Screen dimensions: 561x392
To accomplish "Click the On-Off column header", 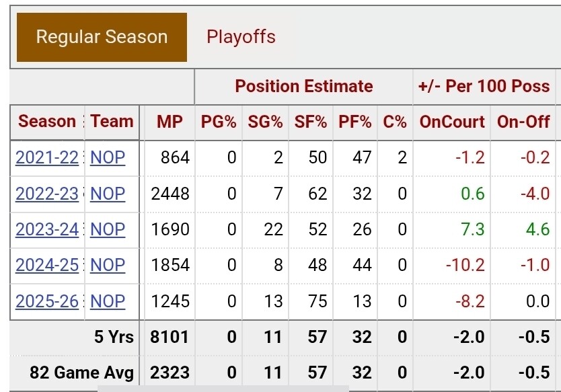I will (523, 122).
